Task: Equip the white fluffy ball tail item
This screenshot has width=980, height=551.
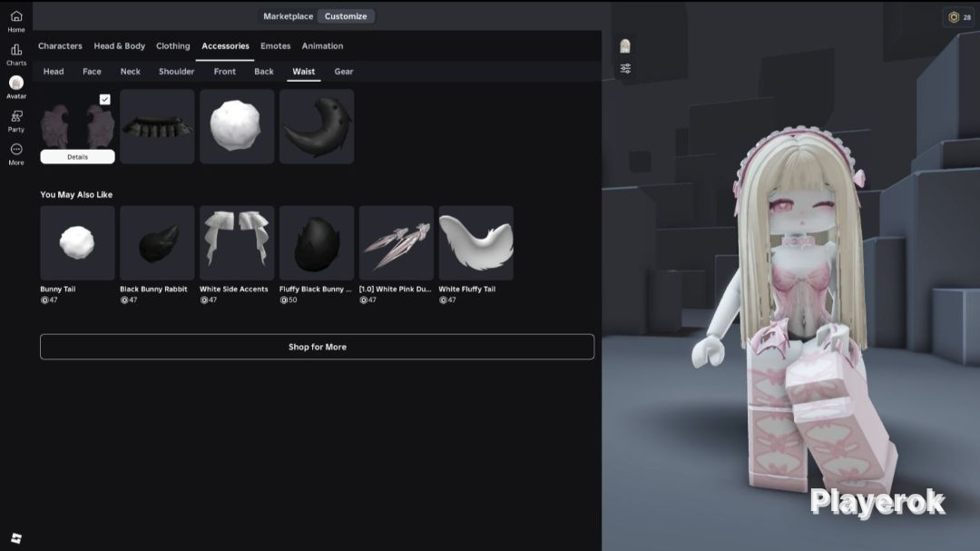Action: [237, 126]
